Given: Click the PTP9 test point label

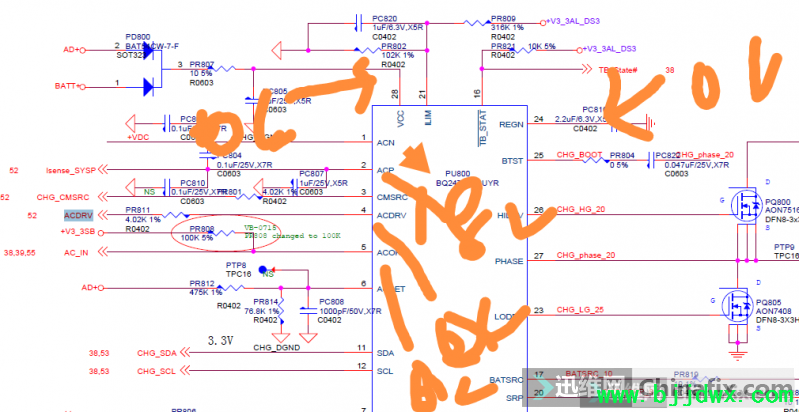Looking at the screenshot, I should point(784,247).
